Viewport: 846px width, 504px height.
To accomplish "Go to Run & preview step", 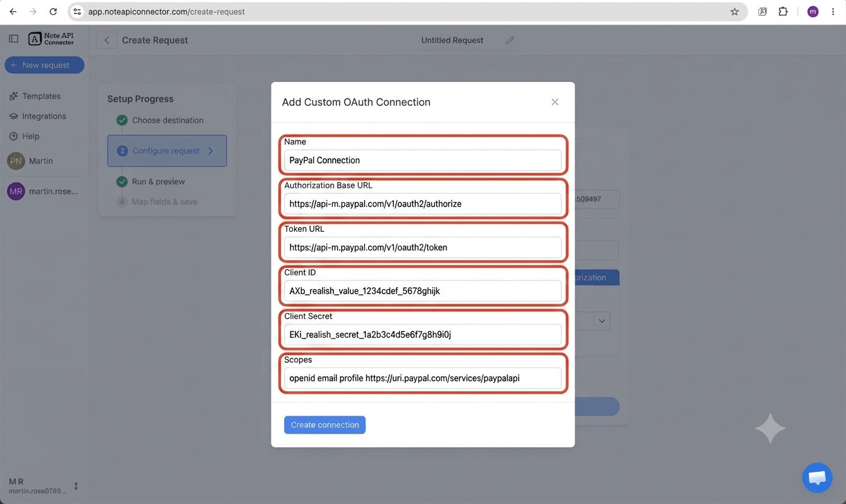I will (x=151, y=181).
